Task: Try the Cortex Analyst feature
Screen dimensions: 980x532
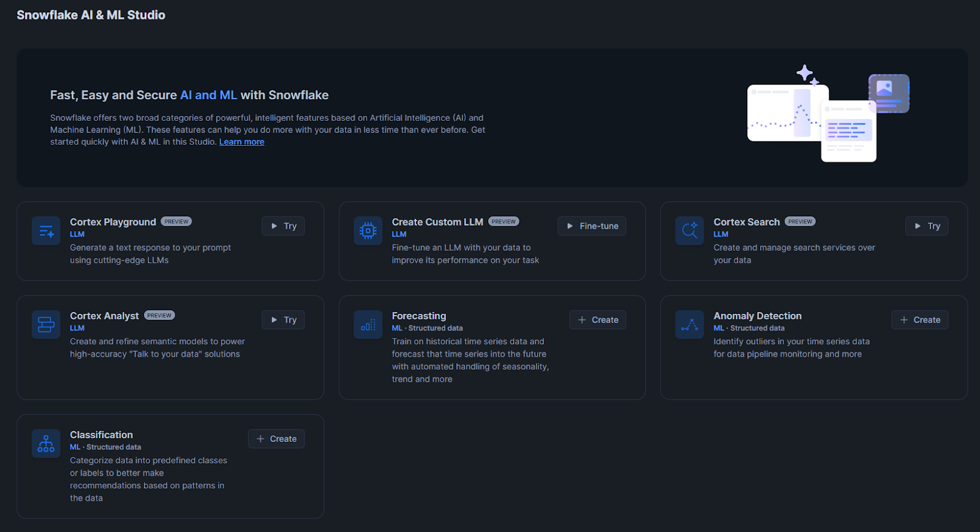Action: tap(283, 320)
